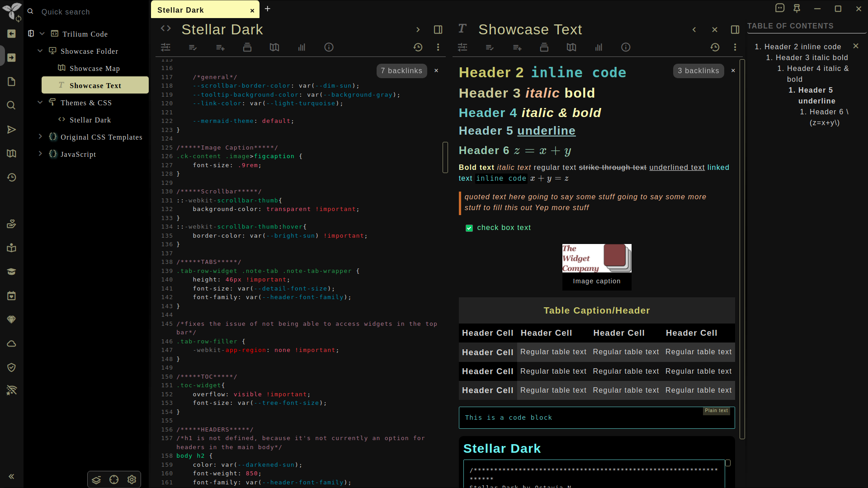The width and height of the screenshot is (868, 488).
Task: Click the Widget Company image thumbnail
Action: [x=597, y=258]
